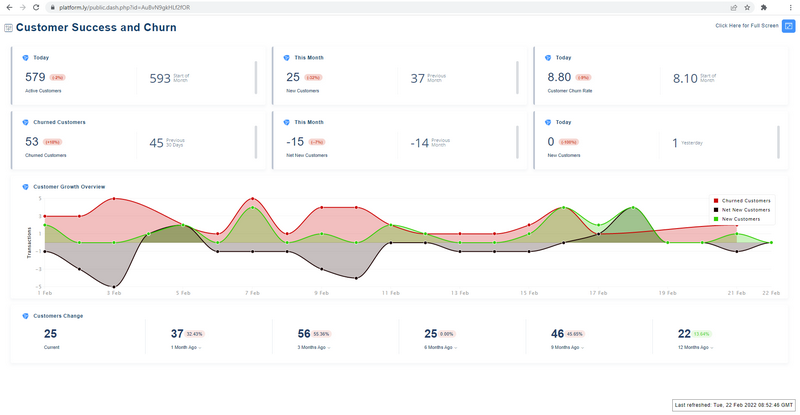Click the 55.36% change badge
Screen dimensions: 800x415
321,334
